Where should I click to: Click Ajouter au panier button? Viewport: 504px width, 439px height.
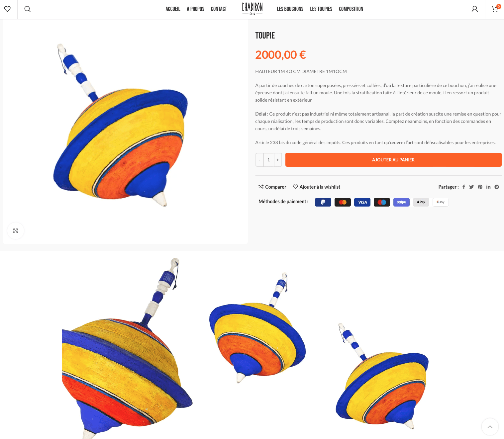(393, 160)
